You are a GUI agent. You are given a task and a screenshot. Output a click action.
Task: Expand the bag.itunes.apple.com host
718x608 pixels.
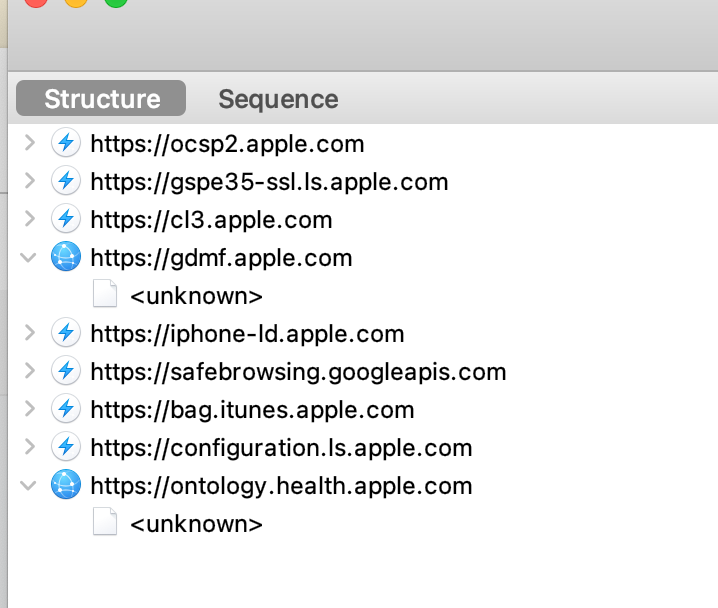(x=30, y=409)
